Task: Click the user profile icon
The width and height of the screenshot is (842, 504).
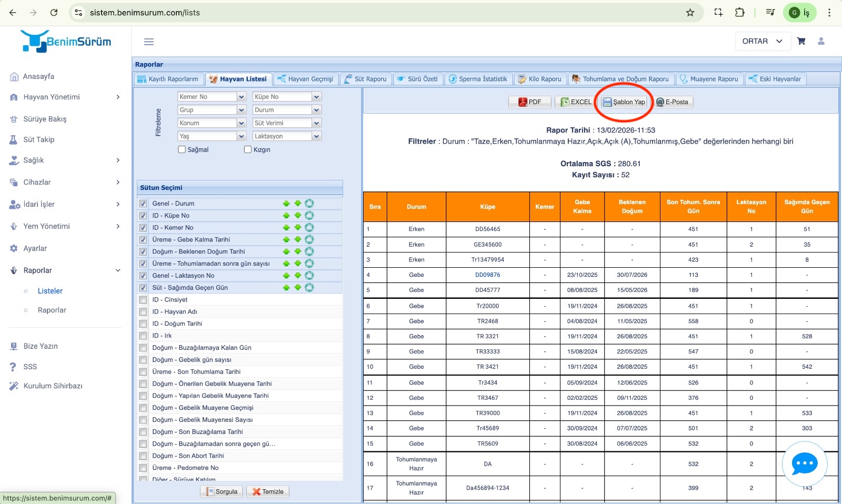Action: point(821,41)
